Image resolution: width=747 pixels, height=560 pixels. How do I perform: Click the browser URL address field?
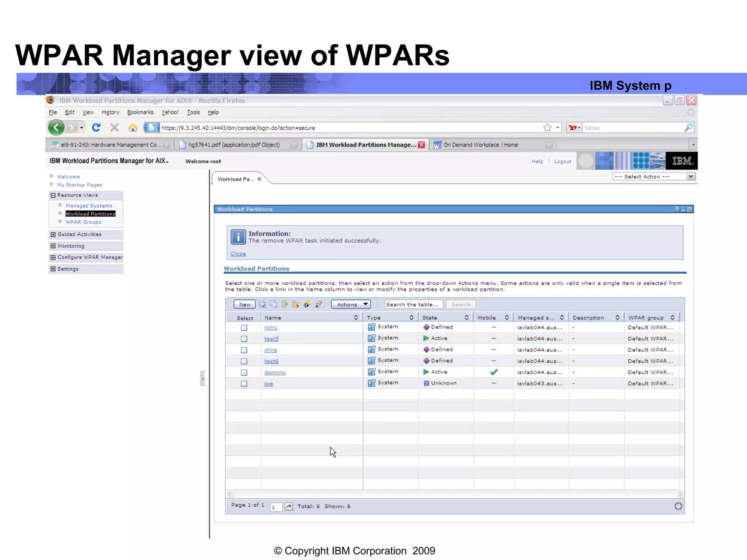(x=350, y=128)
